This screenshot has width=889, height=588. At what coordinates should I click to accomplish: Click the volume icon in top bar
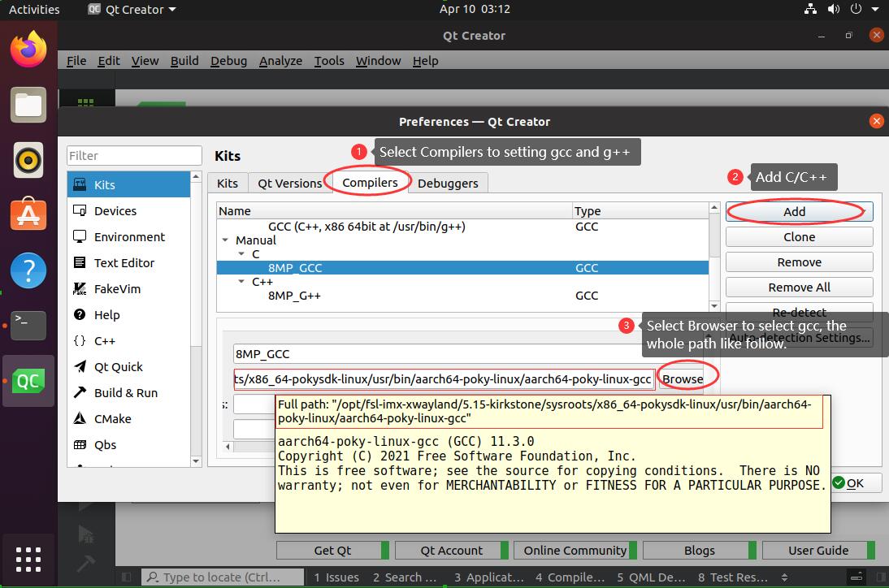point(834,9)
